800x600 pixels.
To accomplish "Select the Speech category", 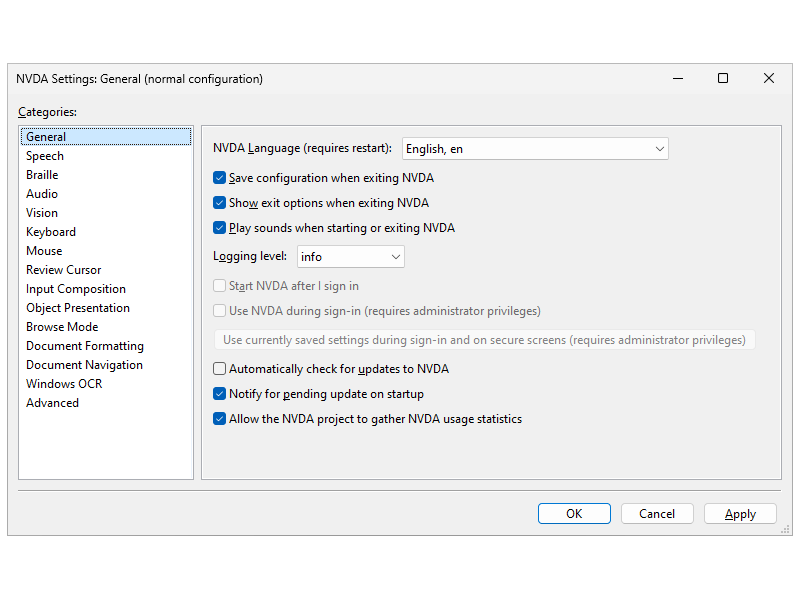I will coord(45,156).
